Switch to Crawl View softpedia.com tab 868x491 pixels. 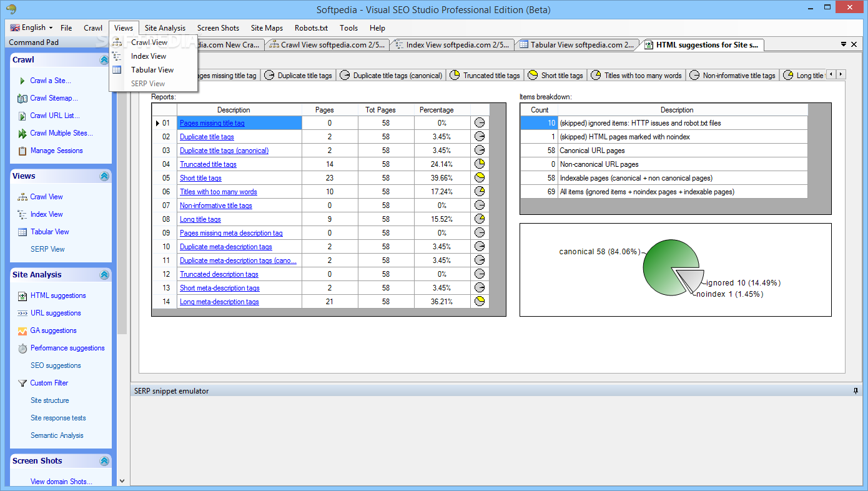327,45
